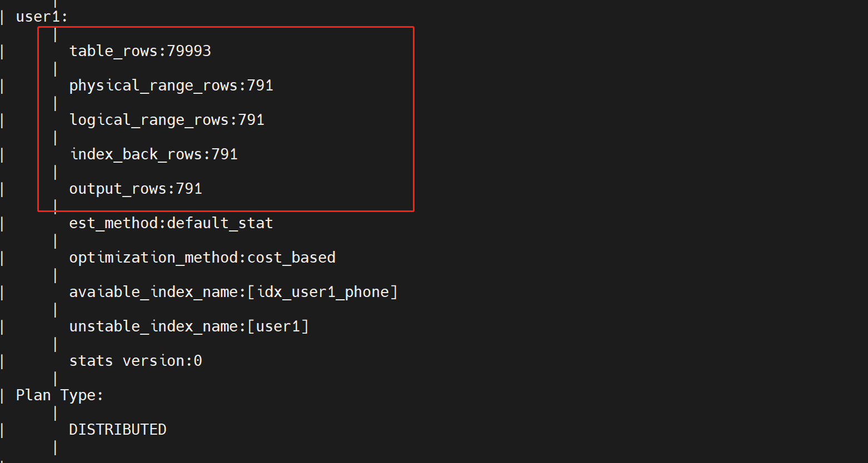Select the 791 value after output_rows

point(189,189)
